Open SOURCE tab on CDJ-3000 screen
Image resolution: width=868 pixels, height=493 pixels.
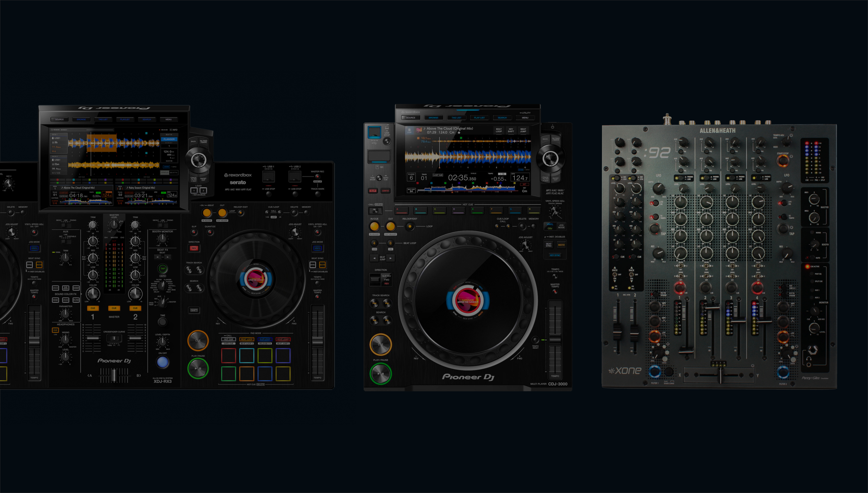tap(411, 117)
